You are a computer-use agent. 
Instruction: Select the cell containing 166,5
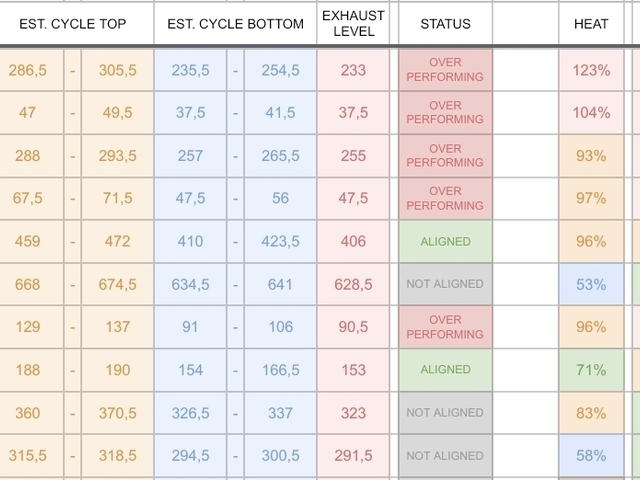point(280,370)
